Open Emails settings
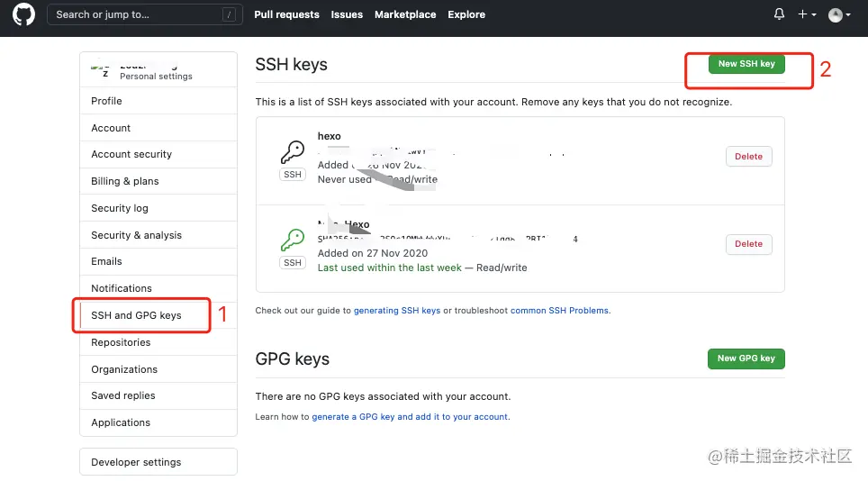The image size is (868, 481). [158, 261]
